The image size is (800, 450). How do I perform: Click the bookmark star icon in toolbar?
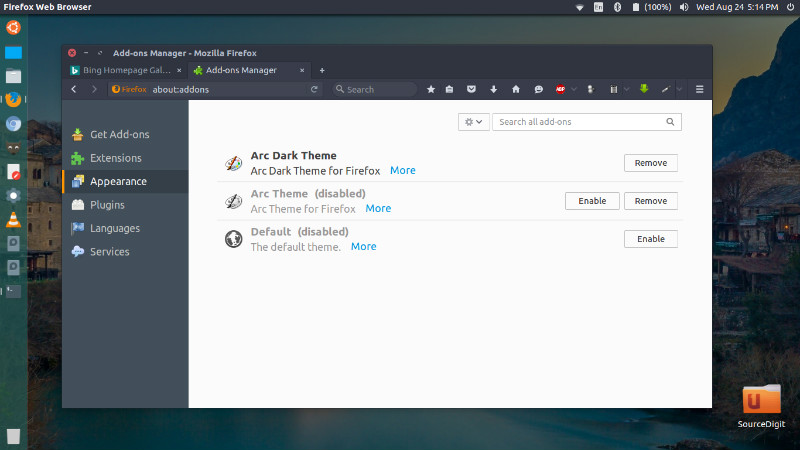click(x=431, y=89)
